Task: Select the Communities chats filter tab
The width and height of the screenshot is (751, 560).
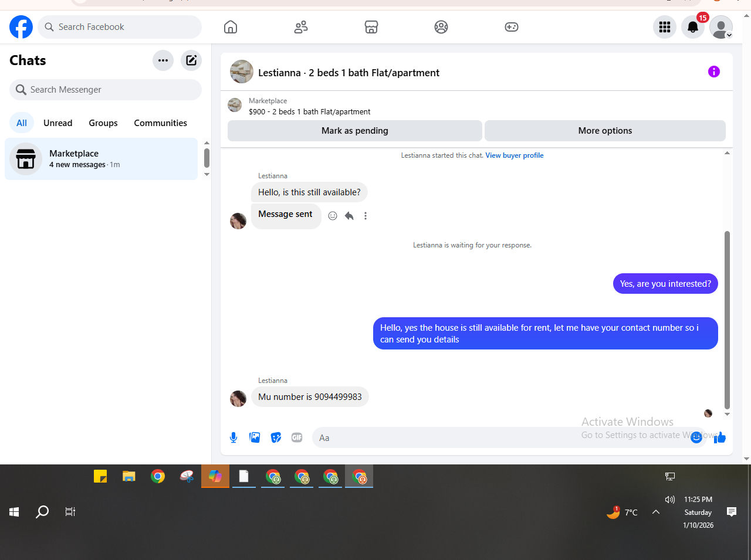Action: click(160, 123)
